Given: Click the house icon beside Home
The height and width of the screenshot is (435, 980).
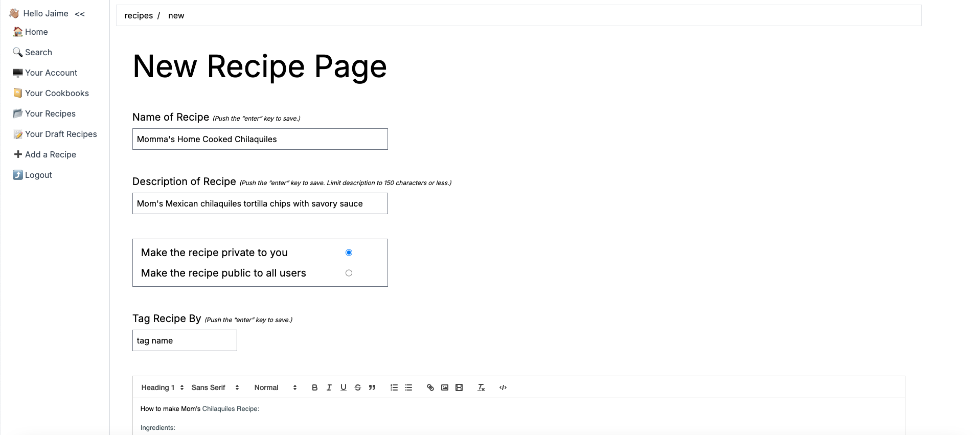Looking at the screenshot, I should 18,32.
